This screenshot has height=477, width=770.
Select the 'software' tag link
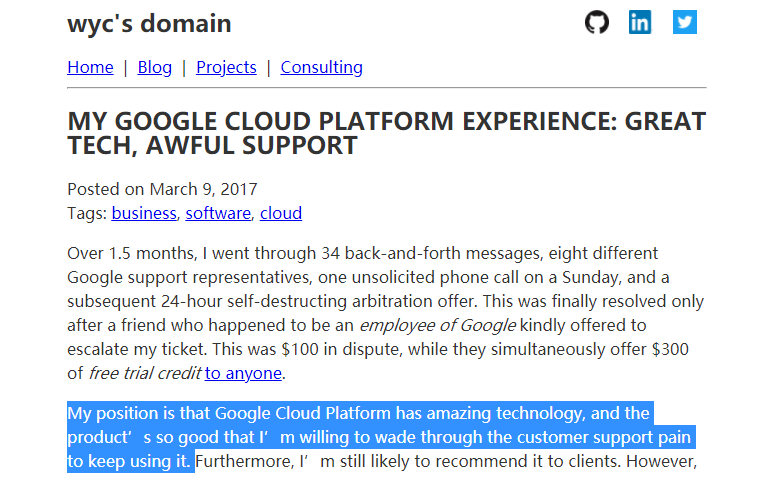(x=218, y=213)
